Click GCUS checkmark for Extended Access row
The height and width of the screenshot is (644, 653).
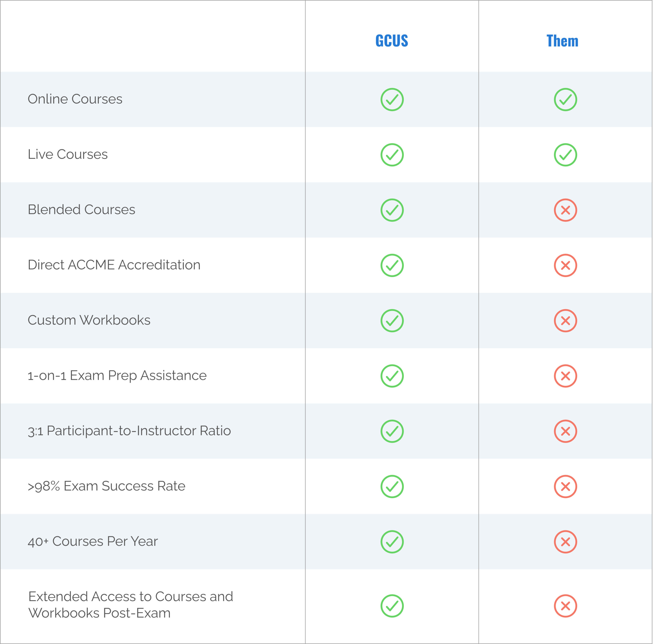point(392,606)
